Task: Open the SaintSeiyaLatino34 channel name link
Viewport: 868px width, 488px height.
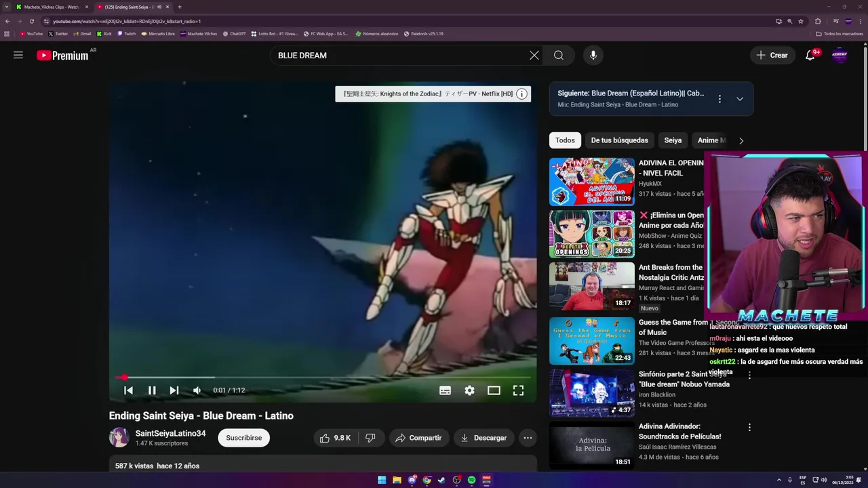Action: pos(170,434)
